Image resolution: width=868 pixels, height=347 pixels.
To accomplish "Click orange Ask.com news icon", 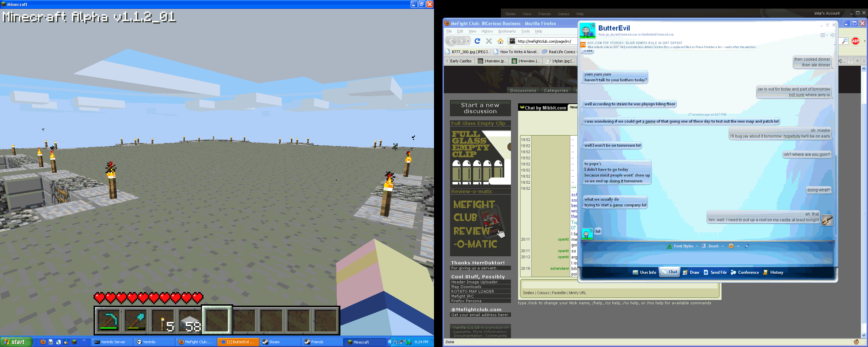I will 583,45.
